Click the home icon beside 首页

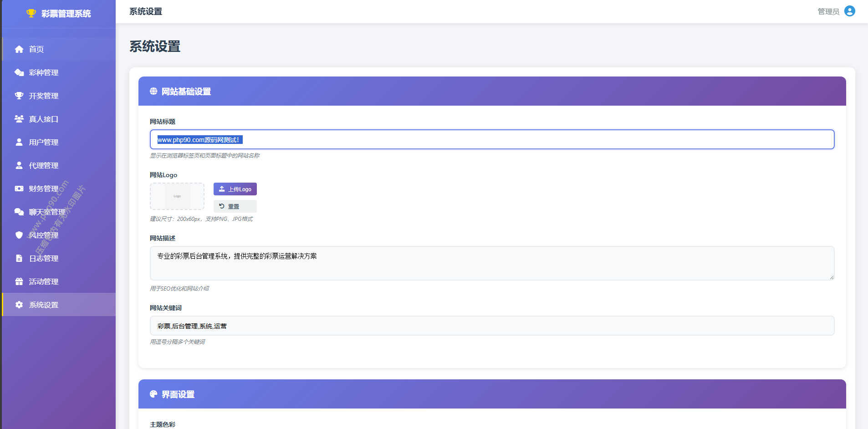click(19, 49)
